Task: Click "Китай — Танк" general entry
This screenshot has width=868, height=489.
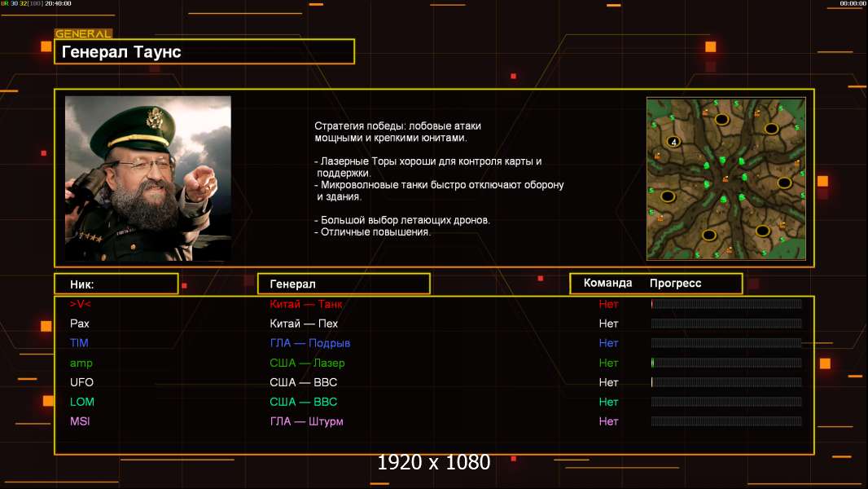Action: [305, 304]
